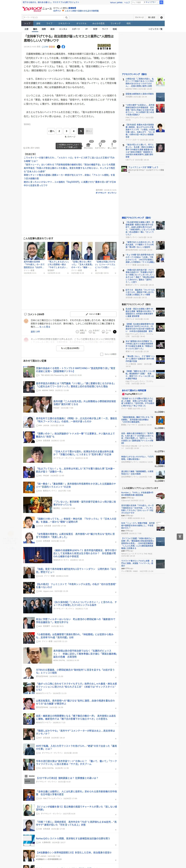Open the トップ navigation tab

coord(27,24)
